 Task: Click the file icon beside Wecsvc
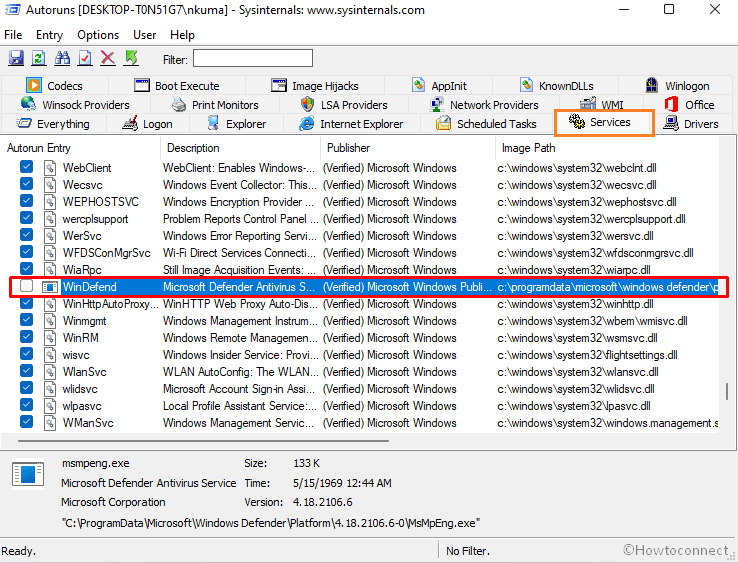coord(49,185)
